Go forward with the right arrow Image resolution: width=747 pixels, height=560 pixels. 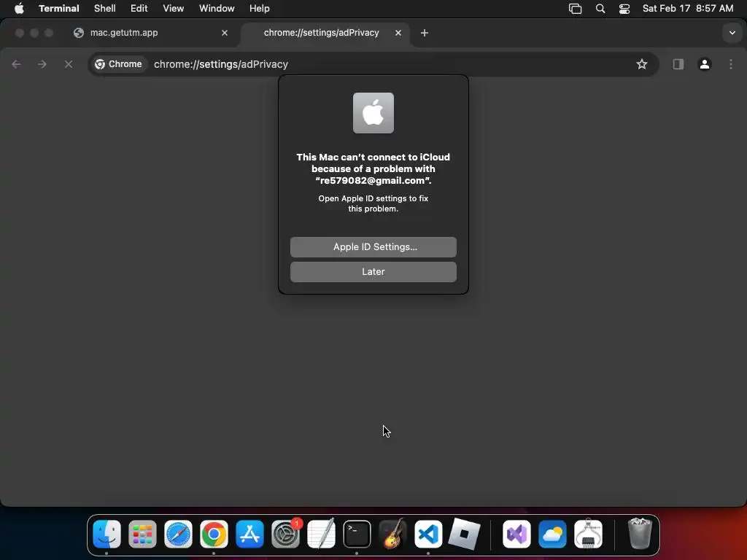click(x=42, y=64)
